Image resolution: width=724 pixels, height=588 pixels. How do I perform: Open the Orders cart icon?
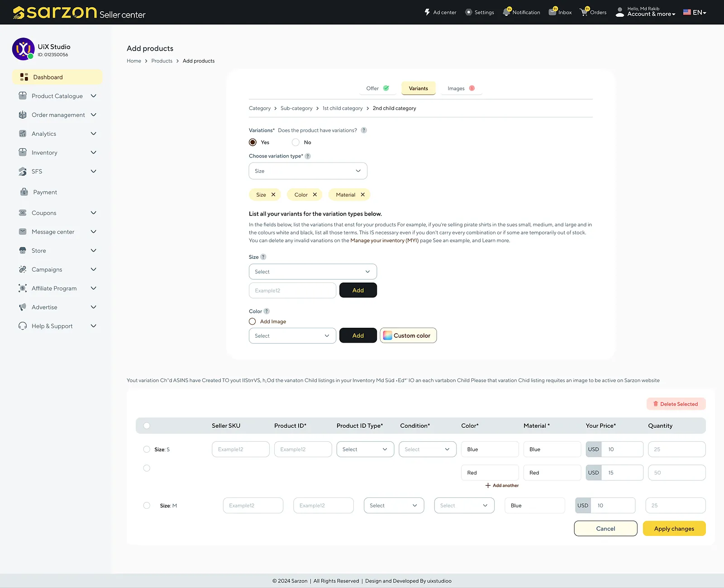[x=584, y=12]
